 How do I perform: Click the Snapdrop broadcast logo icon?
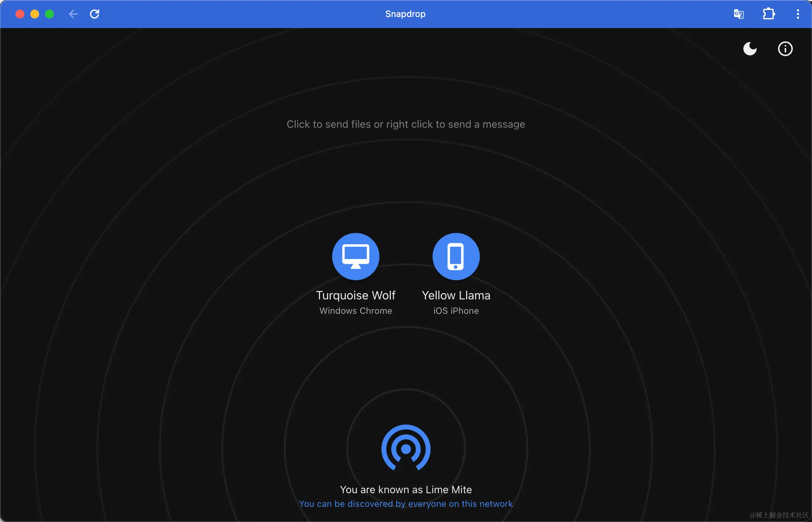pyautogui.click(x=406, y=448)
